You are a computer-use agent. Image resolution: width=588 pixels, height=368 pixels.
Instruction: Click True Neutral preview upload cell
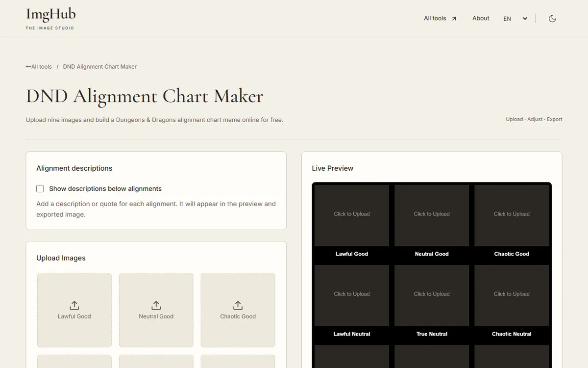pyautogui.click(x=432, y=295)
